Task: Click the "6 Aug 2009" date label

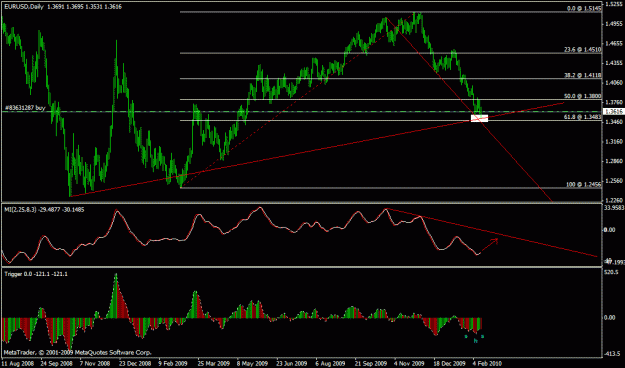Action: 330,363
